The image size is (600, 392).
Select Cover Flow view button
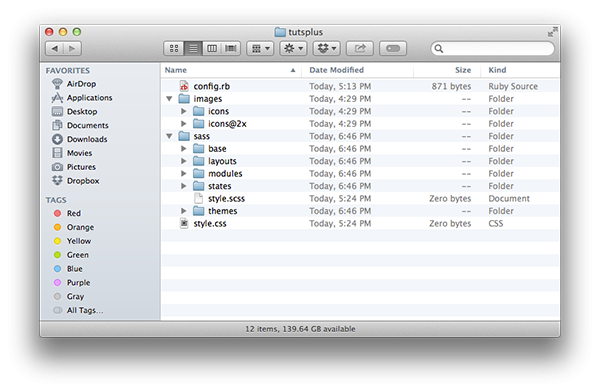click(231, 48)
